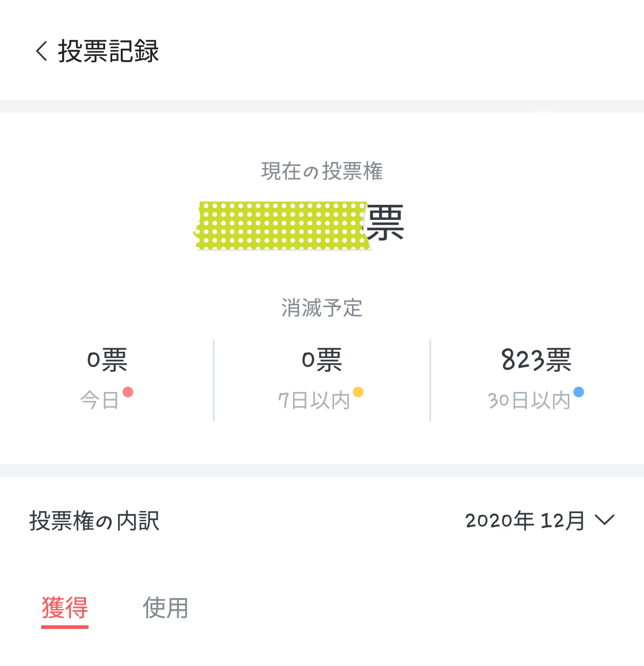644x666 pixels.
Task: Tap the 7日以内 label text
Action: point(314,400)
